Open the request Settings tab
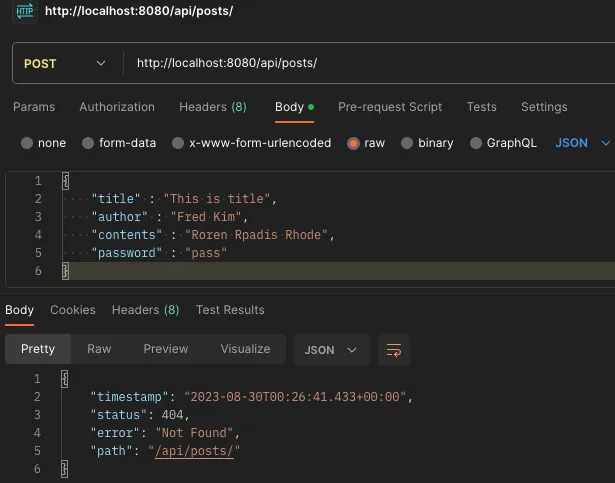The height and width of the screenshot is (483, 615). click(544, 107)
